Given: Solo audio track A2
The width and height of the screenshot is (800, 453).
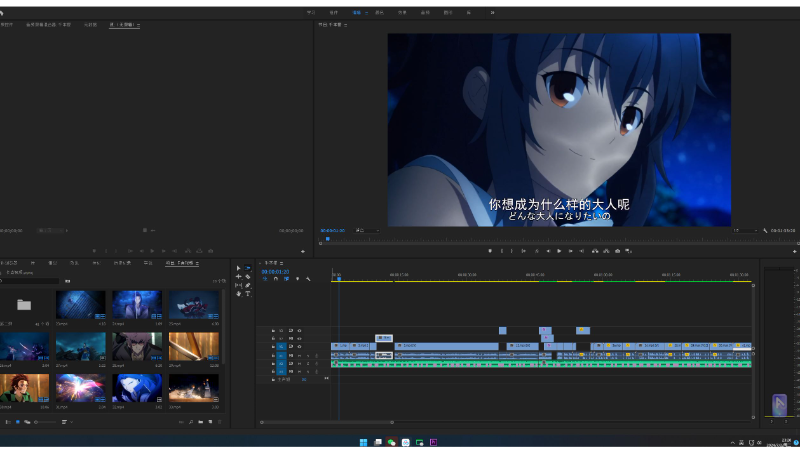Looking at the screenshot, I should click(308, 364).
